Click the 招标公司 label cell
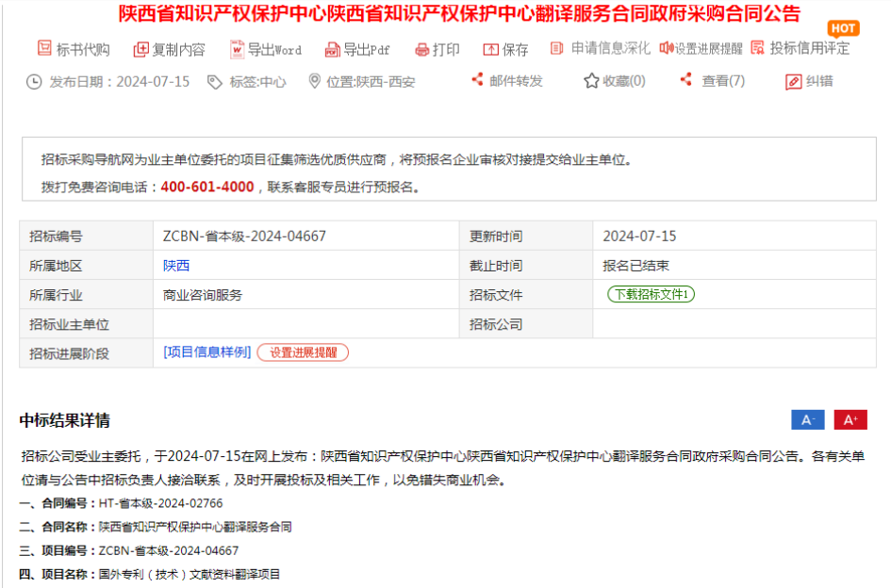891x588 pixels. coord(525,324)
